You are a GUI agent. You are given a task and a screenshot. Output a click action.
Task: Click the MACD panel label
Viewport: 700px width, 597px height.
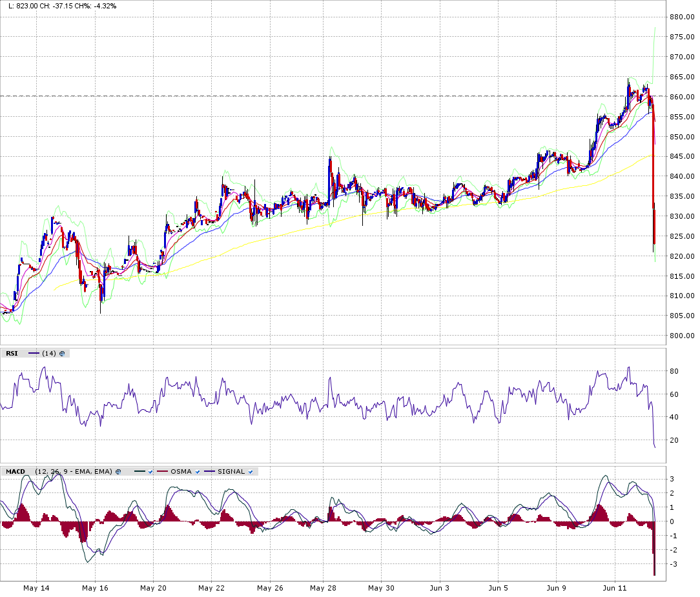pyautogui.click(x=15, y=472)
